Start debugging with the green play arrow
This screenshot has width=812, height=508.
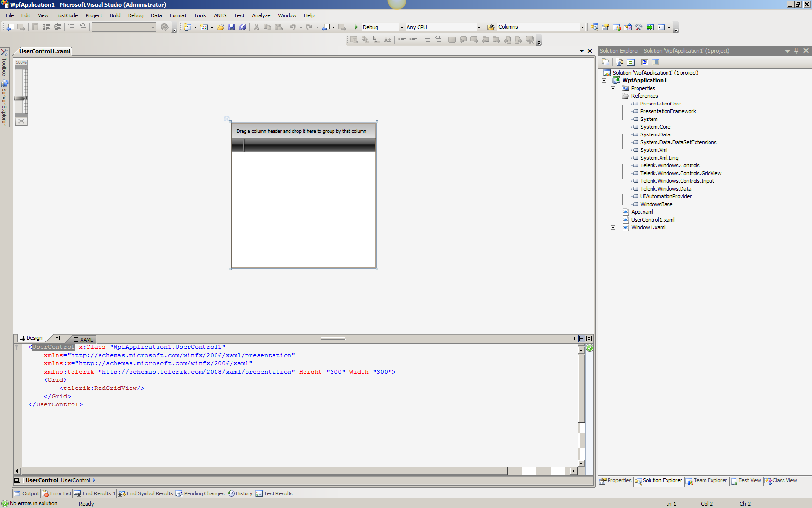pyautogui.click(x=356, y=27)
